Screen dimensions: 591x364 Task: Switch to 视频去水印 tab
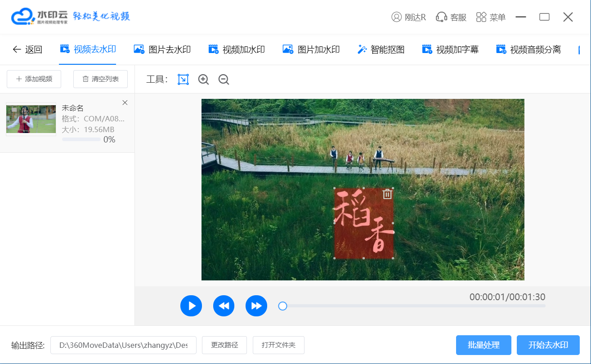point(88,49)
